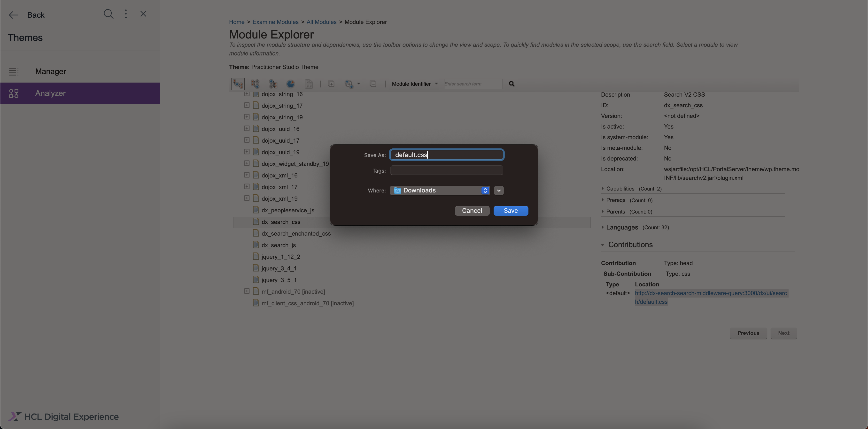
Task: Open the pie chart analysis view
Action: 290,84
